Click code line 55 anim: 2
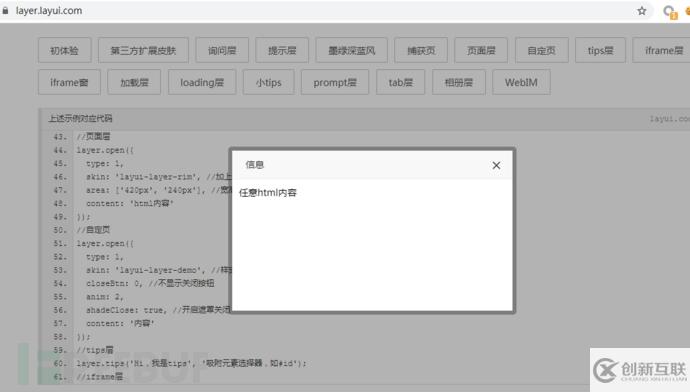This screenshot has width=690, height=392. [x=105, y=297]
